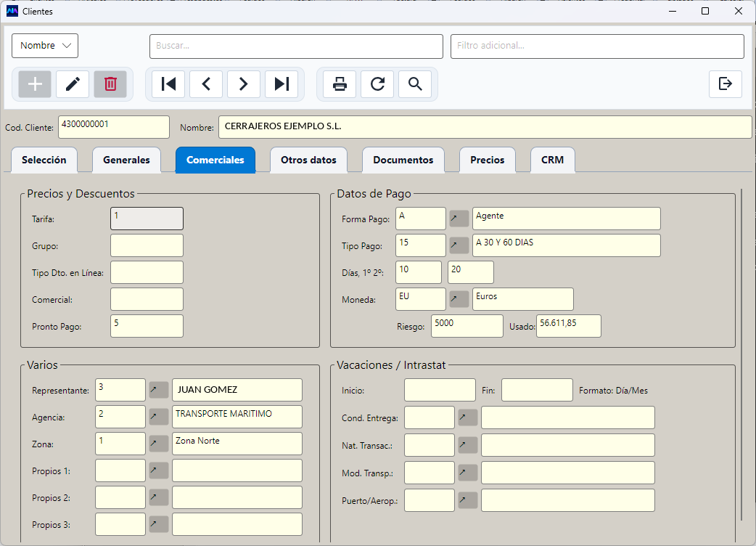Open the Propios 1 lookup arrow
This screenshot has height=546, width=756.
(x=159, y=470)
